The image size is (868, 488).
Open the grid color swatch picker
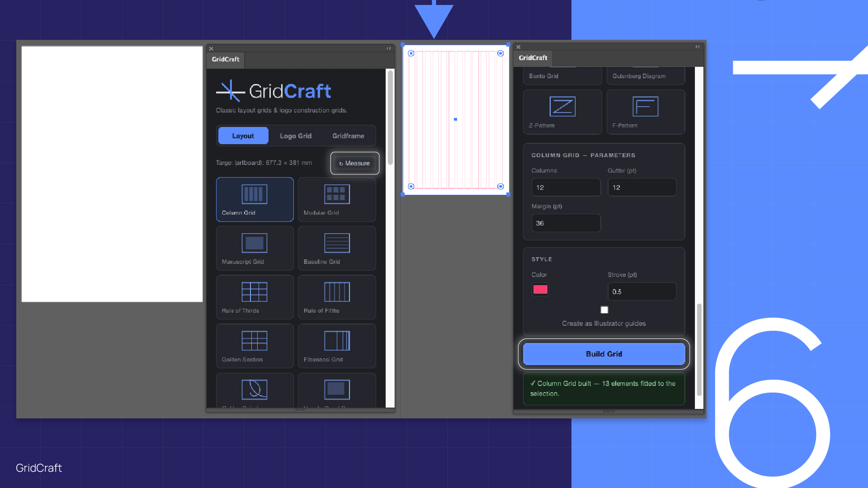[540, 290]
